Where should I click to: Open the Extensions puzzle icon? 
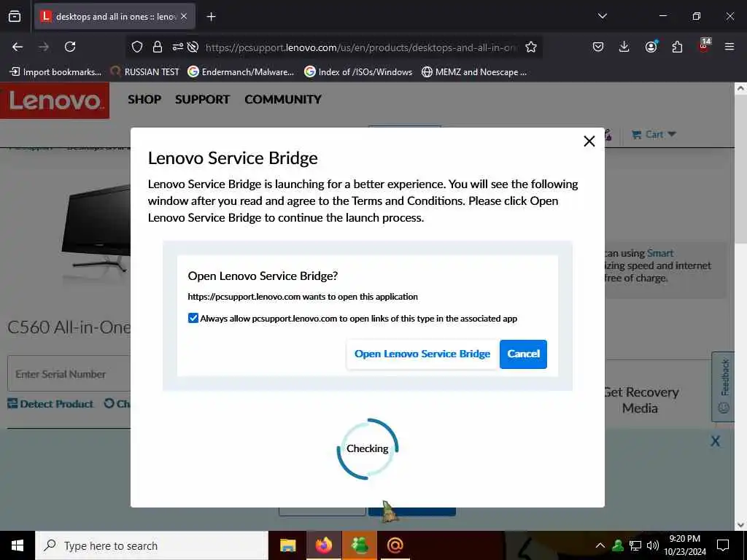click(677, 47)
